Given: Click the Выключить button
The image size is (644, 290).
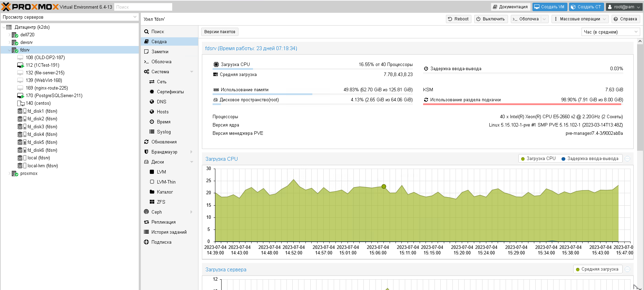Looking at the screenshot, I should (490, 19).
